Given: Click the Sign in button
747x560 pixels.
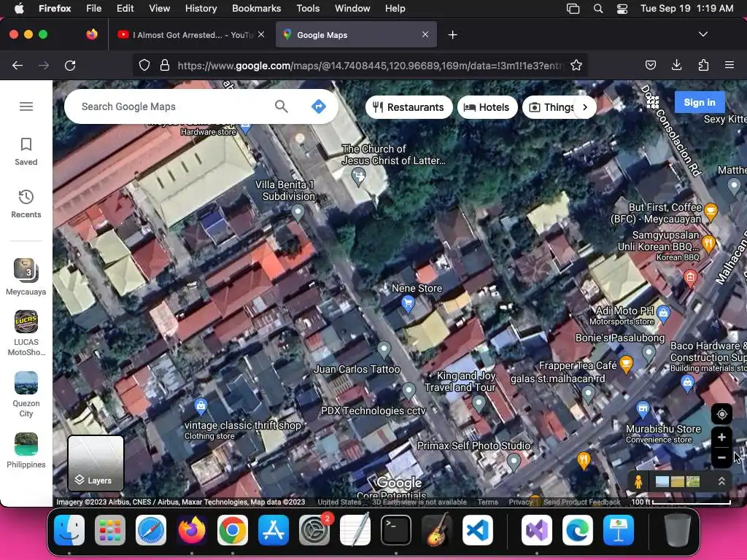Looking at the screenshot, I should point(700,102).
